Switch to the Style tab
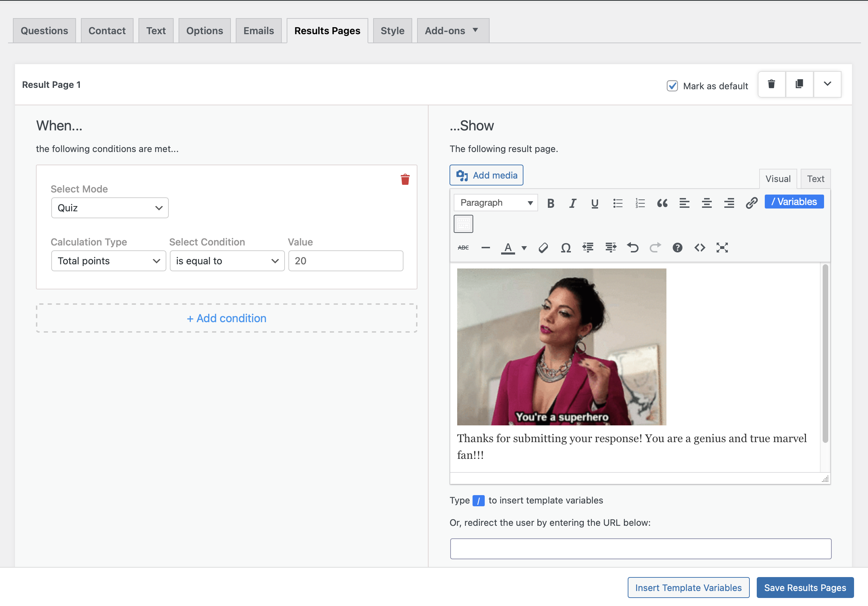 point(392,30)
